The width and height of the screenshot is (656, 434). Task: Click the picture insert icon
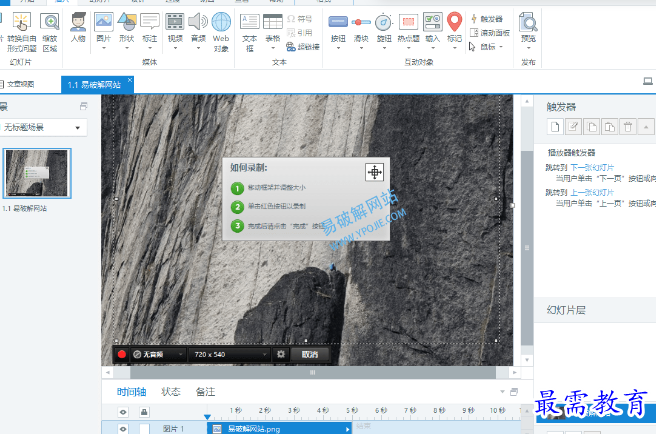104,22
